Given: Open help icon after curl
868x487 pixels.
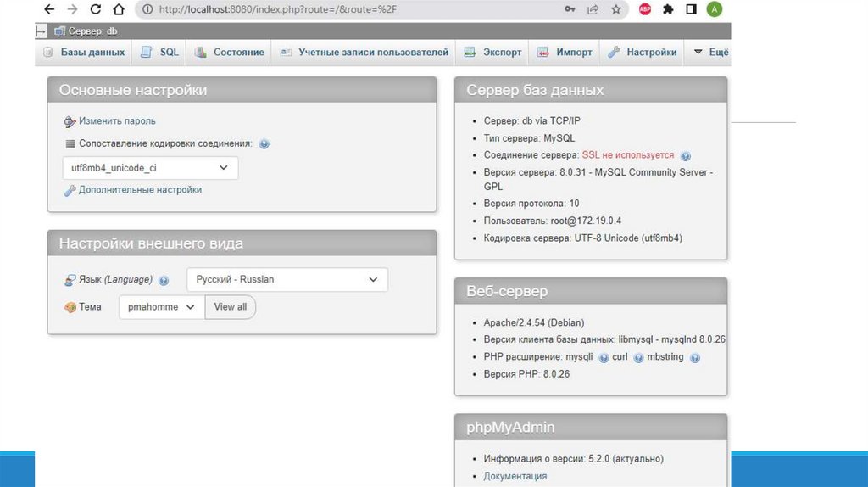Looking at the screenshot, I should click(x=638, y=358).
